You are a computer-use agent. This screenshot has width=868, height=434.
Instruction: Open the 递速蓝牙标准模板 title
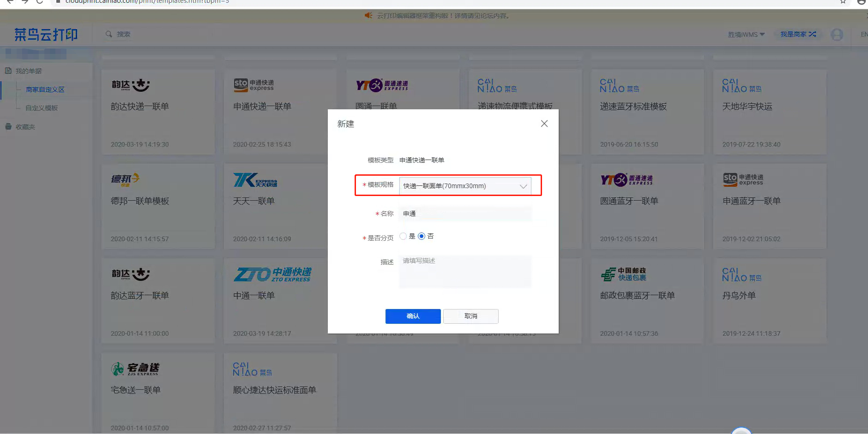[x=633, y=107]
